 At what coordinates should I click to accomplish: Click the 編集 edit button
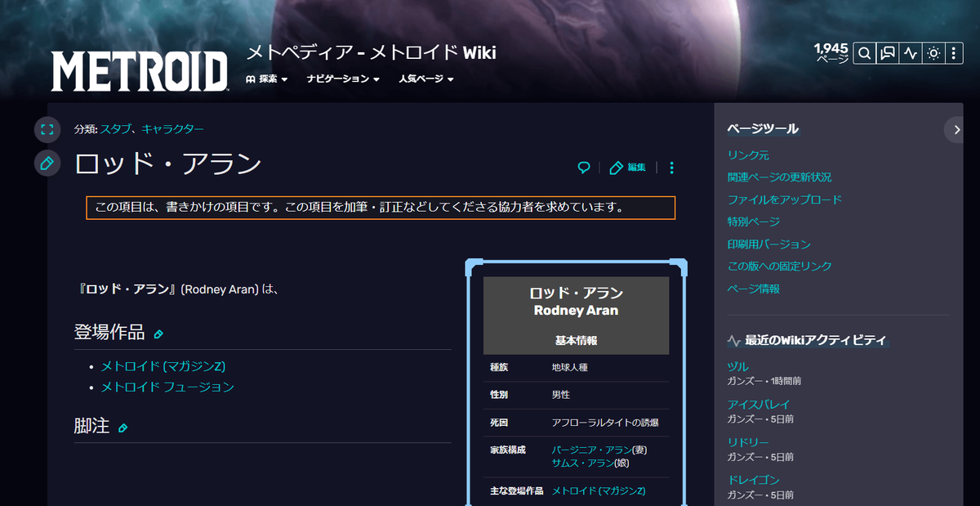[628, 168]
